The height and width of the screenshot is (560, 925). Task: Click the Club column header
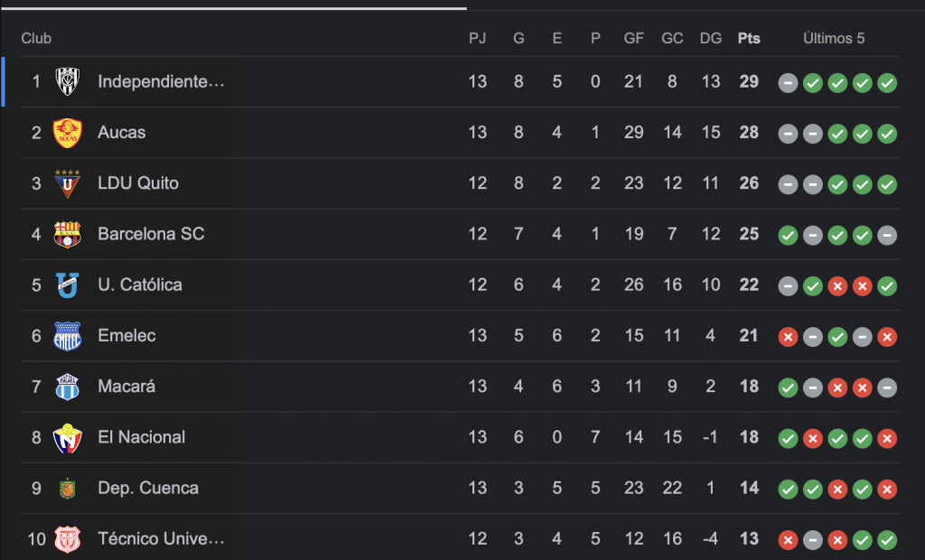pyautogui.click(x=36, y=39)
